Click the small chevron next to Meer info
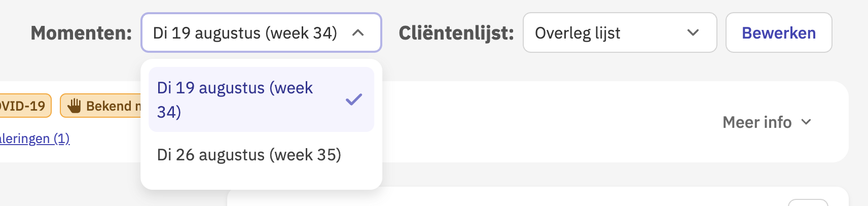This screenshot has width=868, height=206. pyautogui.click(x=806, y=122)
